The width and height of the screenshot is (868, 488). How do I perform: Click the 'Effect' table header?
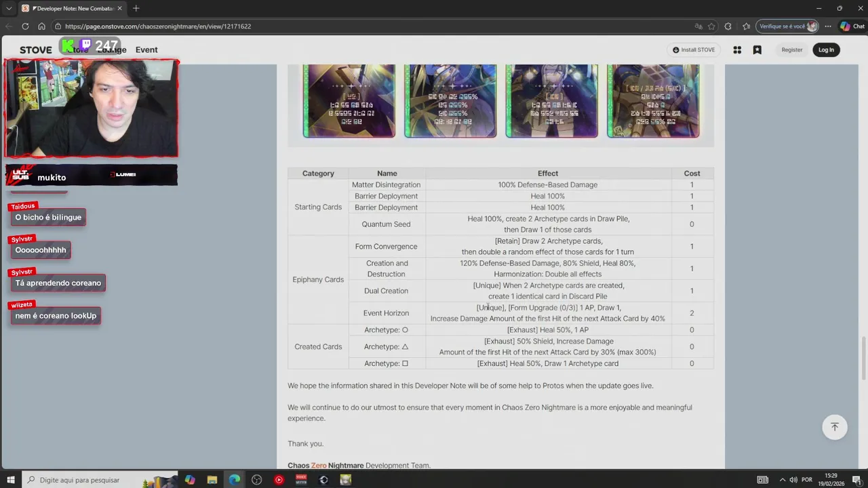[548, 174]
